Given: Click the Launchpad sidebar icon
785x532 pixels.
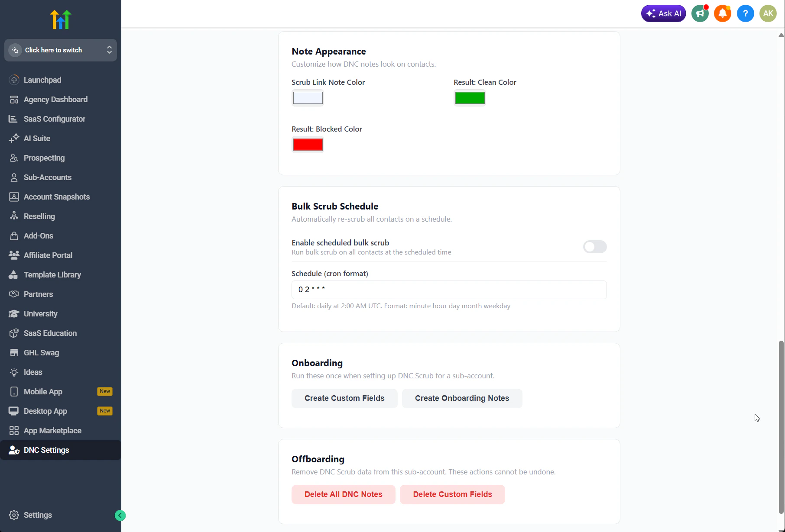Looking at the screenshot, I should [14, 80].
